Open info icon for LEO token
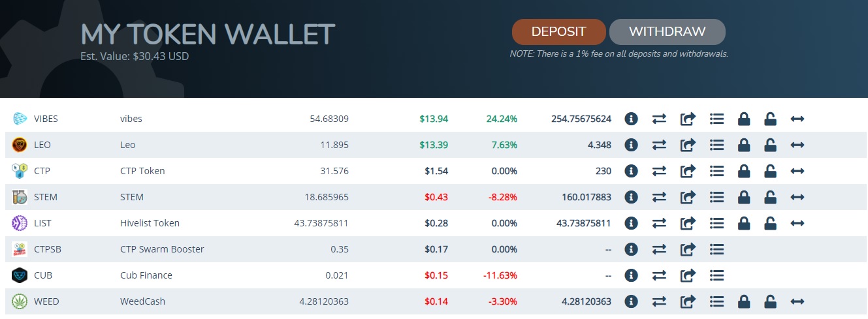 tap(631, 145)
